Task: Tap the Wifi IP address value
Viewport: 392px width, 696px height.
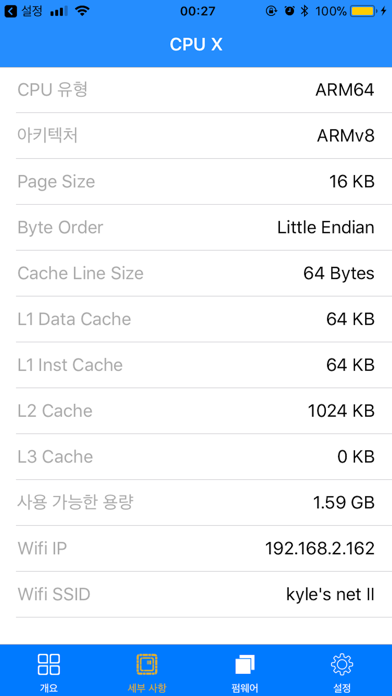Action: [x=320, y=549]
